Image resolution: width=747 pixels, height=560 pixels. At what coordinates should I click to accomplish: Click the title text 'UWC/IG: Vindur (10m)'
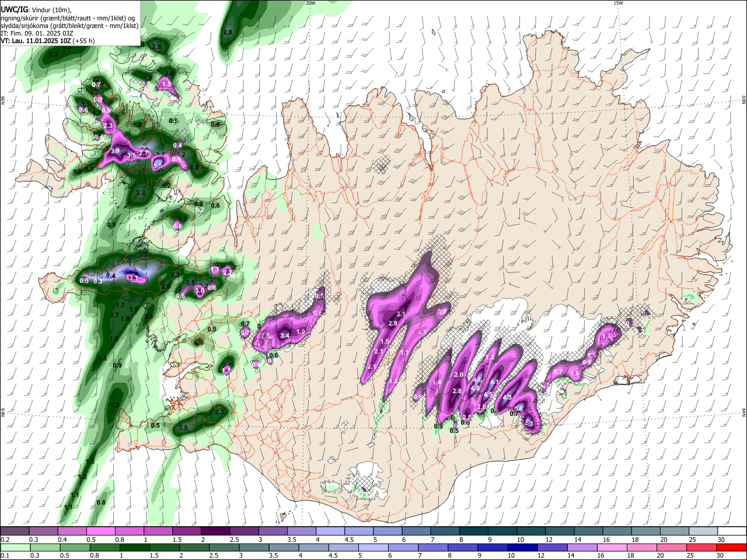tap(36, 9)
